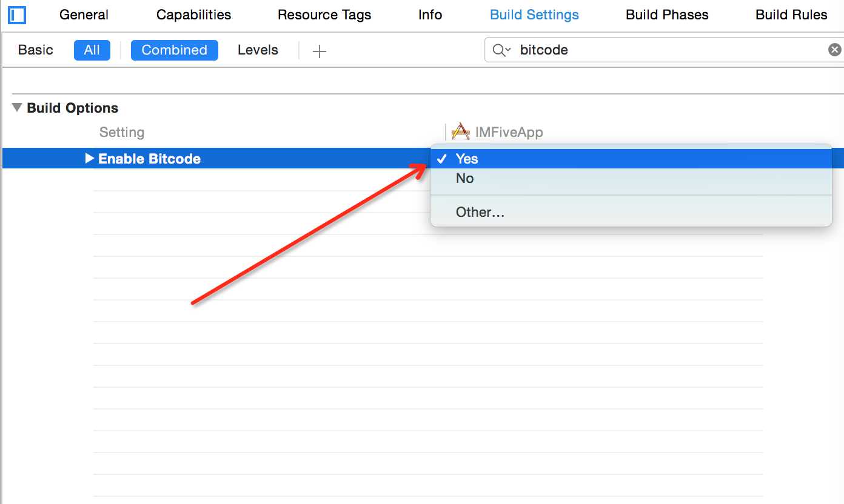Viewport: 844px width, 504px height.
Task: Choose No in the bitcode popup
Action: click(631, 178)
